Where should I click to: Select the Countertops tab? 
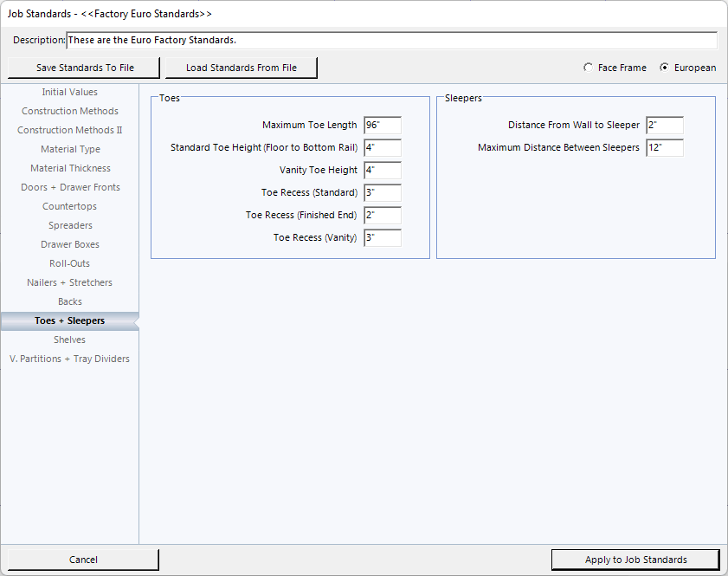[x=69, y=206]
